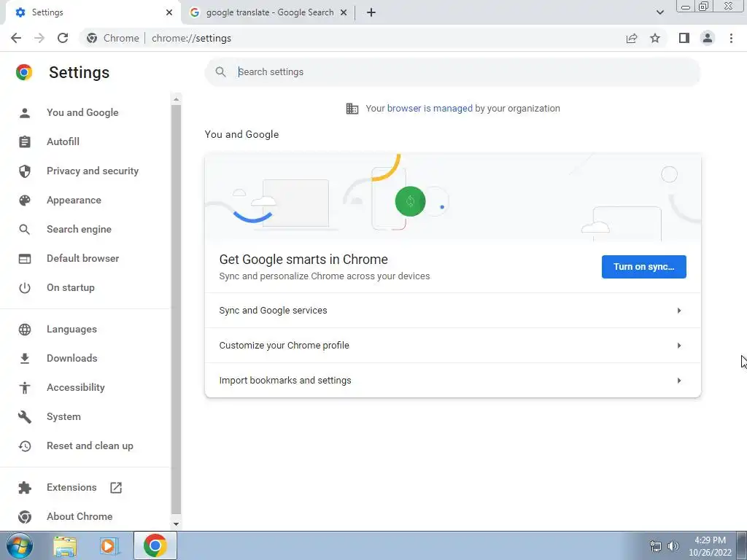Click inside the Search settings field
The width and height of the screenshot is (747, 560).
[x=452, y=72]
